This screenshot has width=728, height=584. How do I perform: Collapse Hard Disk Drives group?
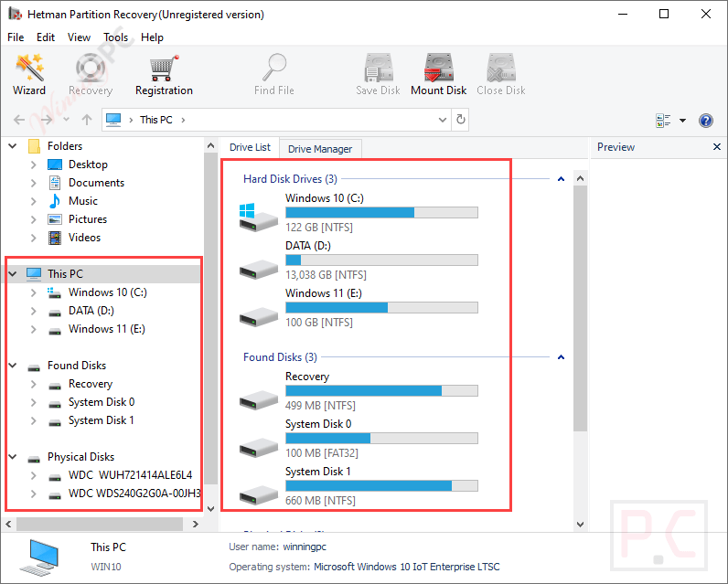[x=561, y=179]
